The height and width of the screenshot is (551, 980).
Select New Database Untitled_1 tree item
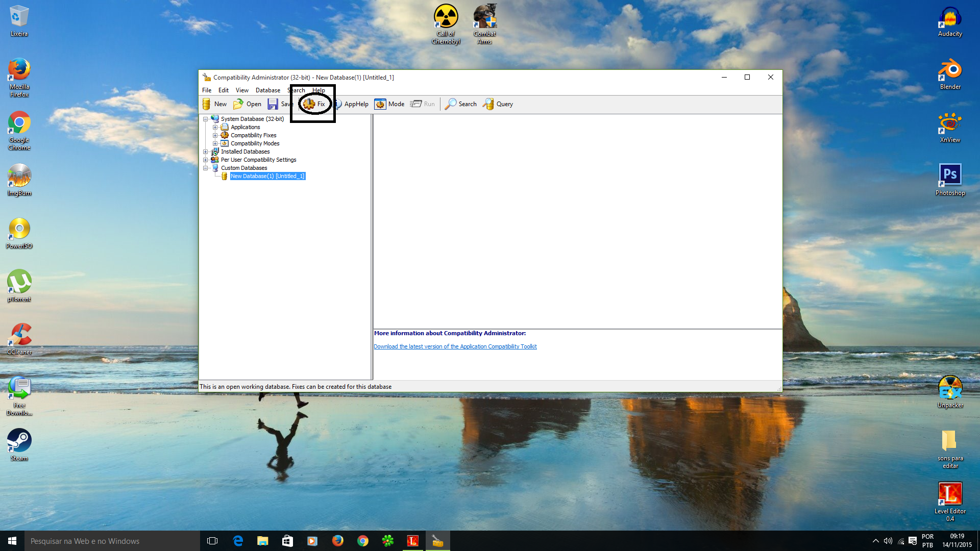[x=268, y=176]
